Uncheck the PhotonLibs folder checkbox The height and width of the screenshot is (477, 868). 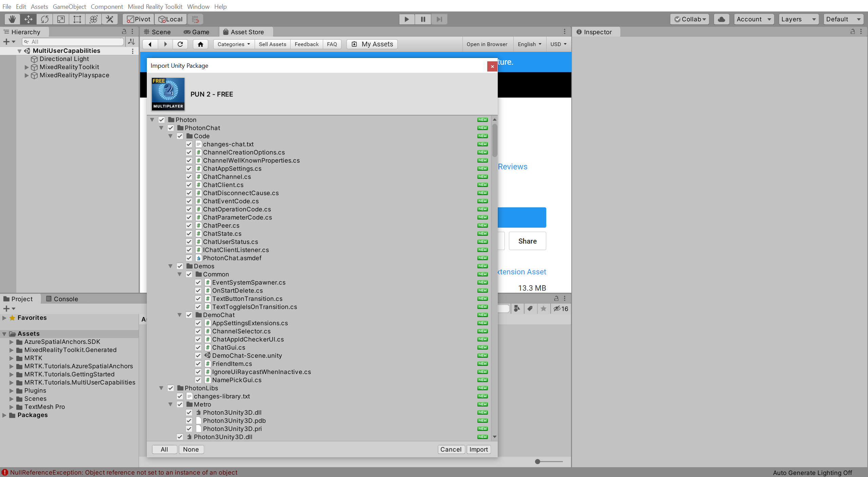(x=171, y=388)
